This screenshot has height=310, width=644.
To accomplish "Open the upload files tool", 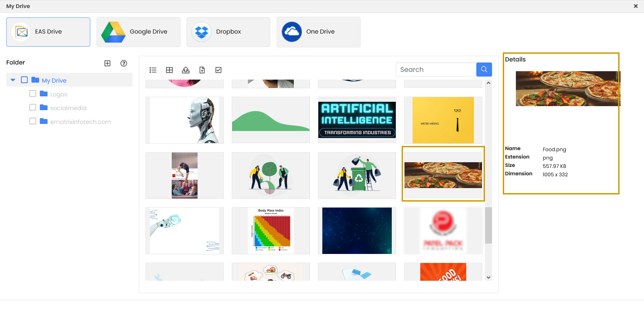I will (185, 70).
